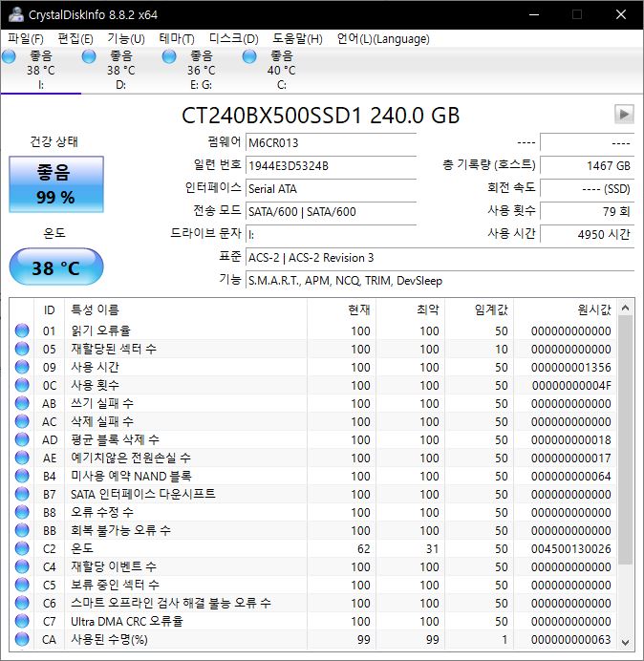Click status orb for ID C2 온도
The height and width of the screenshot is (661, 644).
click(x=22, y=548)
